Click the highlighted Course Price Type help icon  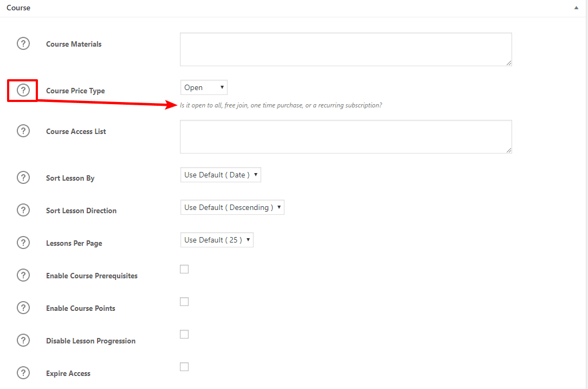(22, 90)
